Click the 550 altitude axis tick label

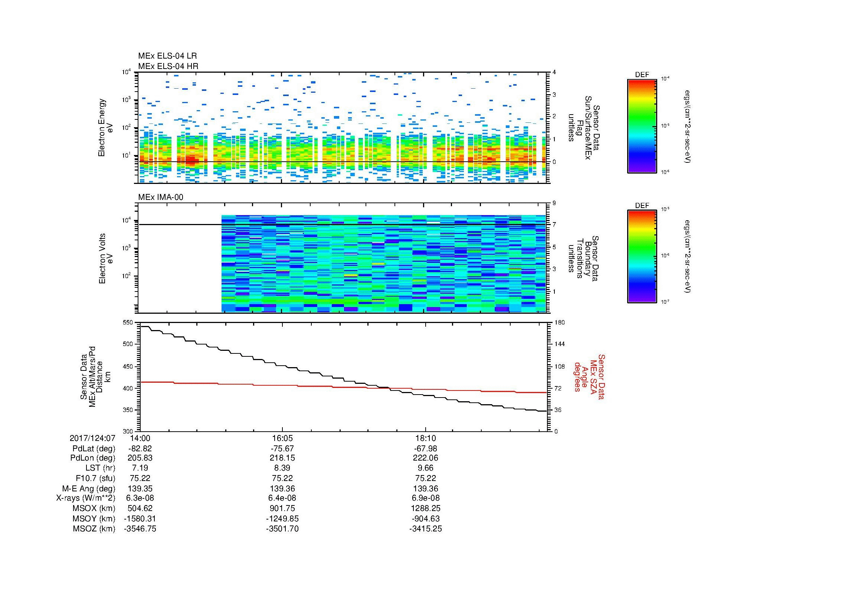(128, 322)
